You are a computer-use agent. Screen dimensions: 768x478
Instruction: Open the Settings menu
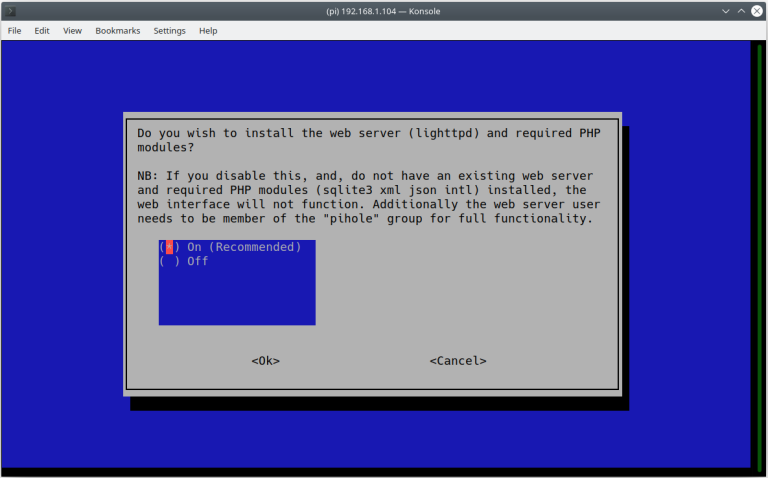click(x=169, y=30)
